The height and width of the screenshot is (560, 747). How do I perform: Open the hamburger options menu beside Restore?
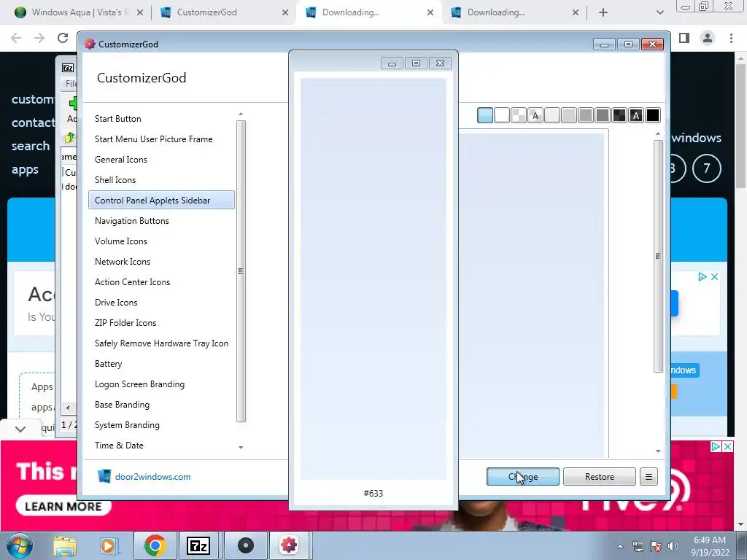point(649,477)
